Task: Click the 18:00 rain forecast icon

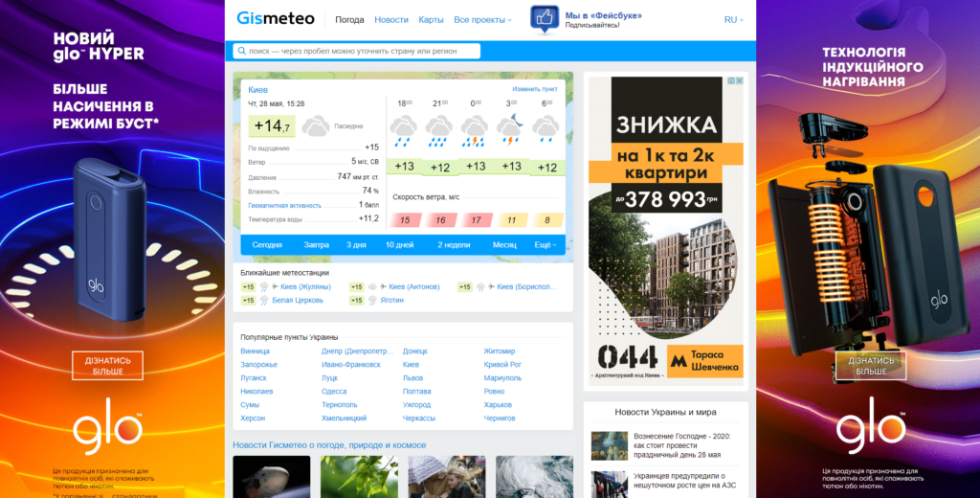Action: pos(404,132)
